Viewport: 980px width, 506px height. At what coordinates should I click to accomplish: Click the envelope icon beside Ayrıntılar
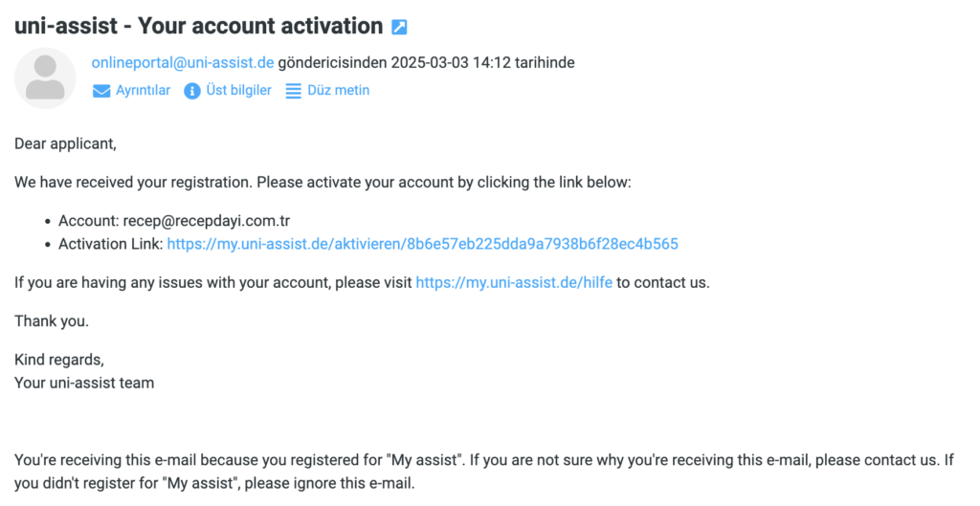[x=101, y=91]
